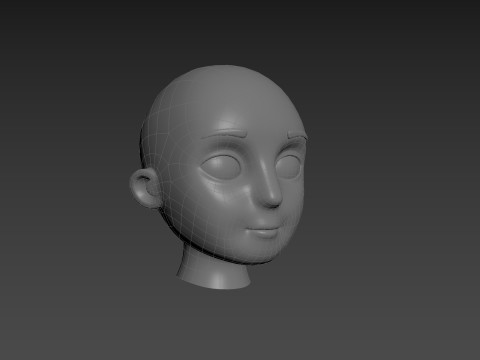Image resolution: width=480 pixels, height=360 pixels.
Task: Select the 3D head model's nose
Action: coord(270,185)
